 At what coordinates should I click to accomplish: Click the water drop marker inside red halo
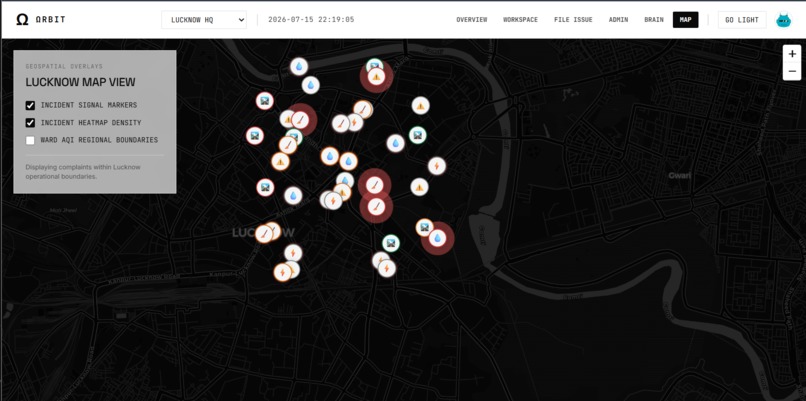[x=437, y=238]
